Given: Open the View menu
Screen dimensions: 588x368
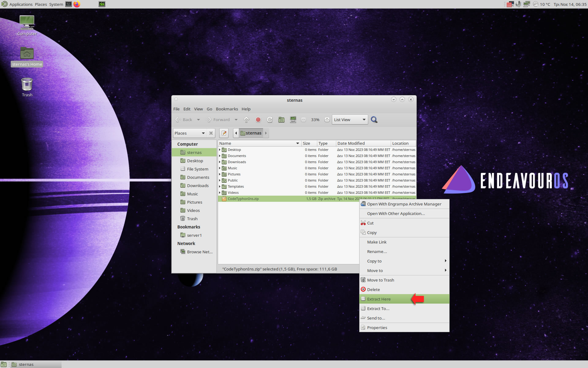Looking at the screenshot, I should point(198,109).
